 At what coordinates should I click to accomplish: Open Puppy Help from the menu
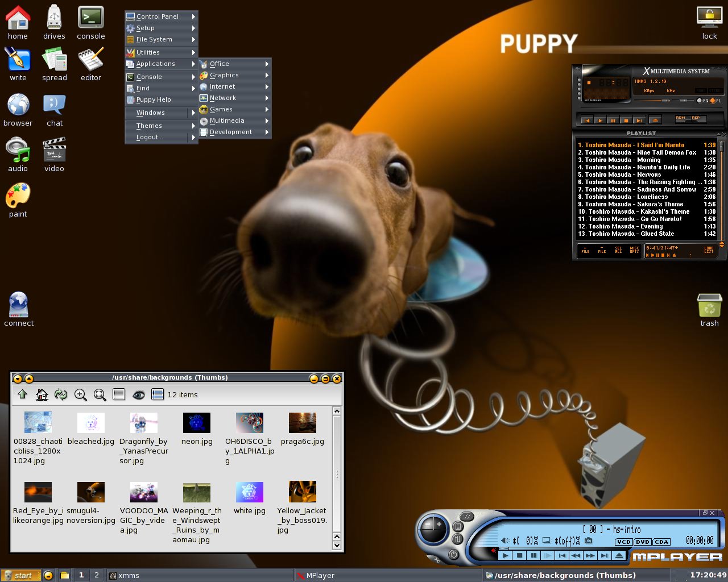pyautogui.click(x=162, y=99)
